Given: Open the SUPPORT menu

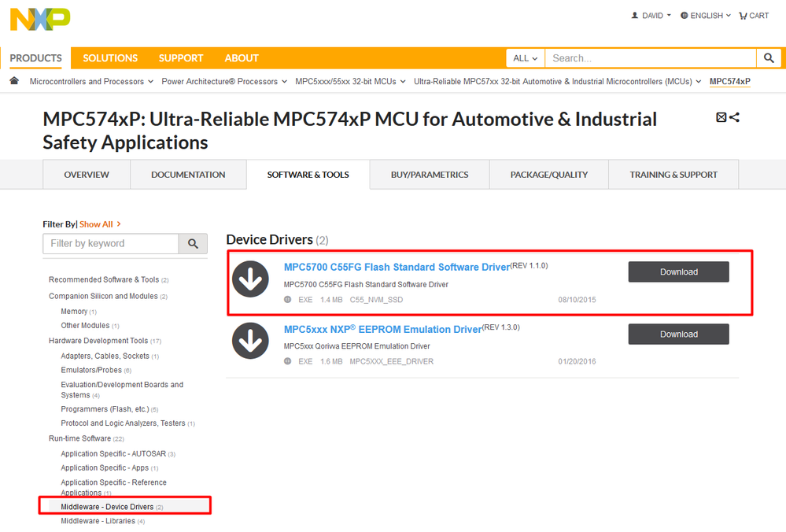Looking at the screenshot, I should [x=181, y=58].
